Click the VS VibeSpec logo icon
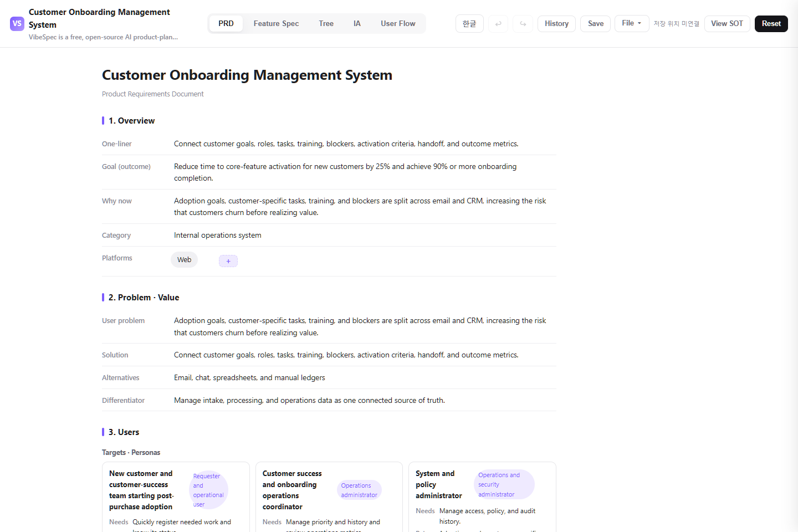The image size is (798, 532). (17, 24)
